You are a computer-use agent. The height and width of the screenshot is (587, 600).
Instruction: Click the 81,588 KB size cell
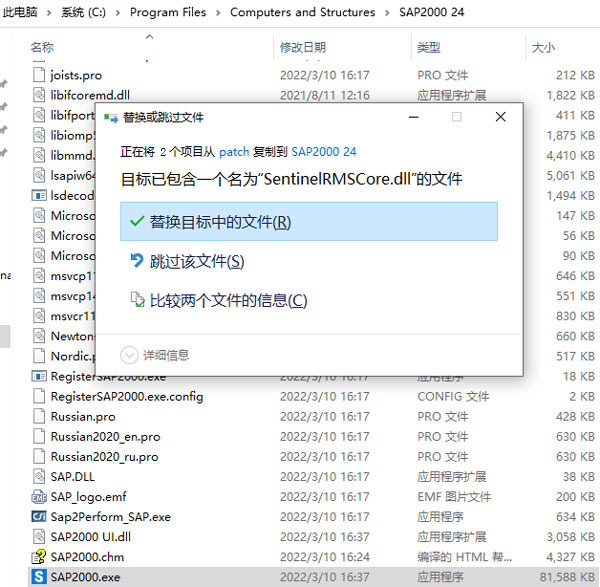click(567, 577)
